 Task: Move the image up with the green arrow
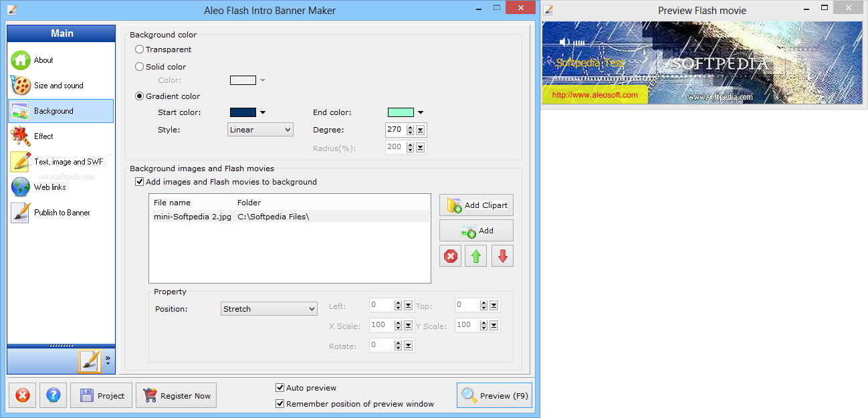pyautogui.click(x=476, y=256)
